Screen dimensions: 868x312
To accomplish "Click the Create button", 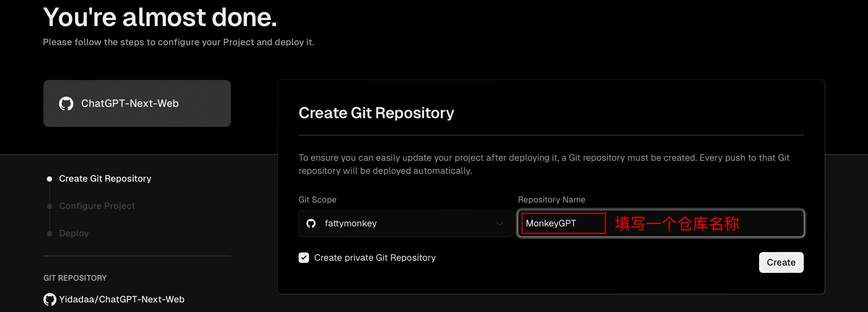I will 781,262.
